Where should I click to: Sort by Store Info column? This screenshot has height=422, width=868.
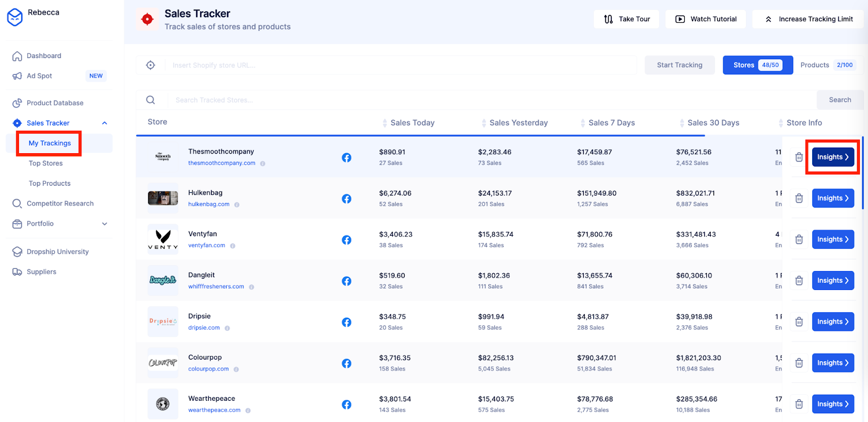pyautogui.click(x=800, y=123)
